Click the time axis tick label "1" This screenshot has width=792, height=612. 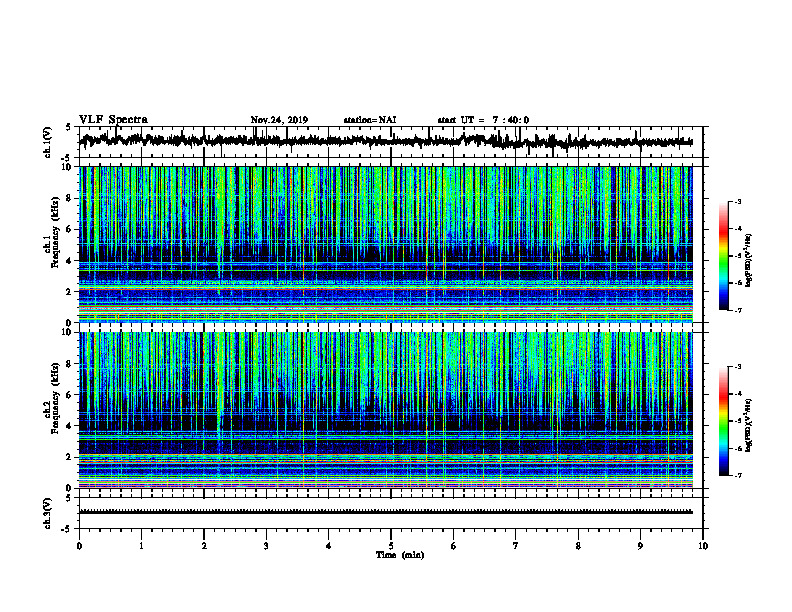click(141, 546)
